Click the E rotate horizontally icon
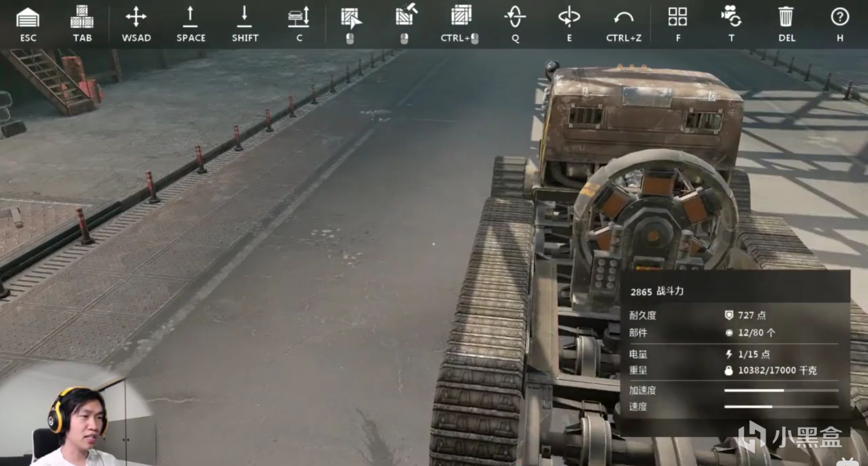 click(569, 17)
